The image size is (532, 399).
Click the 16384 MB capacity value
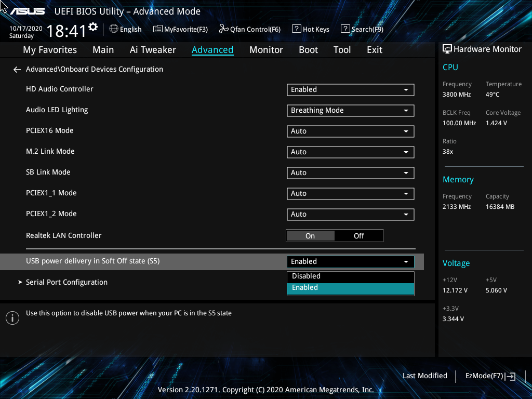[x=500, y=207]
